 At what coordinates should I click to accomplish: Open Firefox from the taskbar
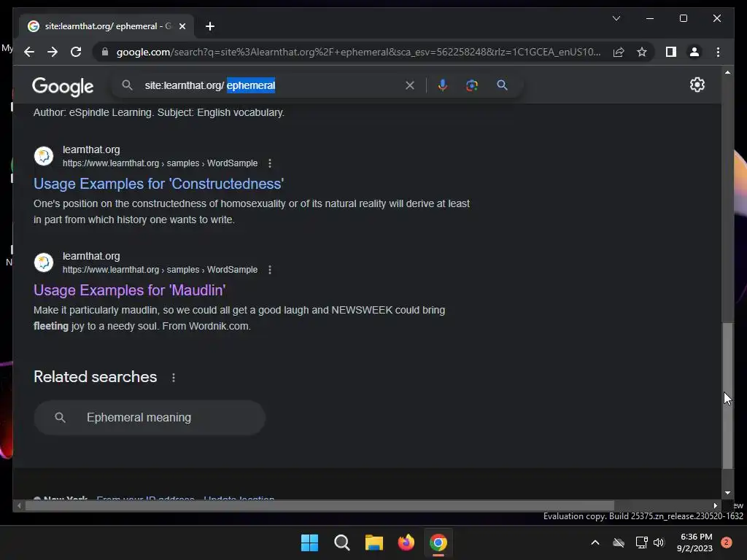406,542
